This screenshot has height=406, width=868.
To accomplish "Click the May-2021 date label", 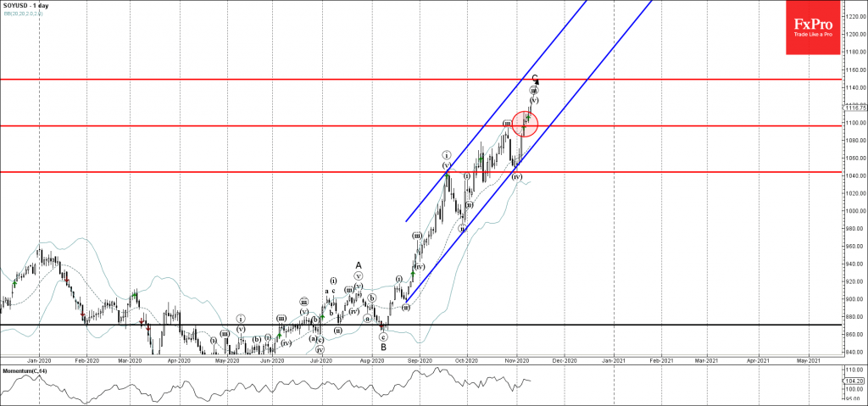I will pos(808,360).
